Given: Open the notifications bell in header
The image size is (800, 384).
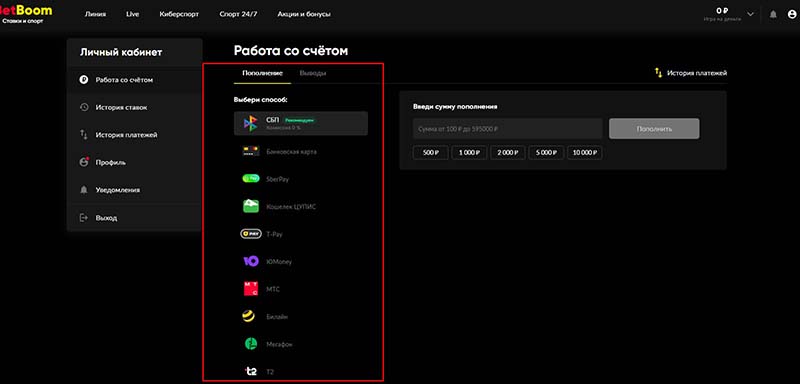Looking at the screenshot, I should 773,14.
